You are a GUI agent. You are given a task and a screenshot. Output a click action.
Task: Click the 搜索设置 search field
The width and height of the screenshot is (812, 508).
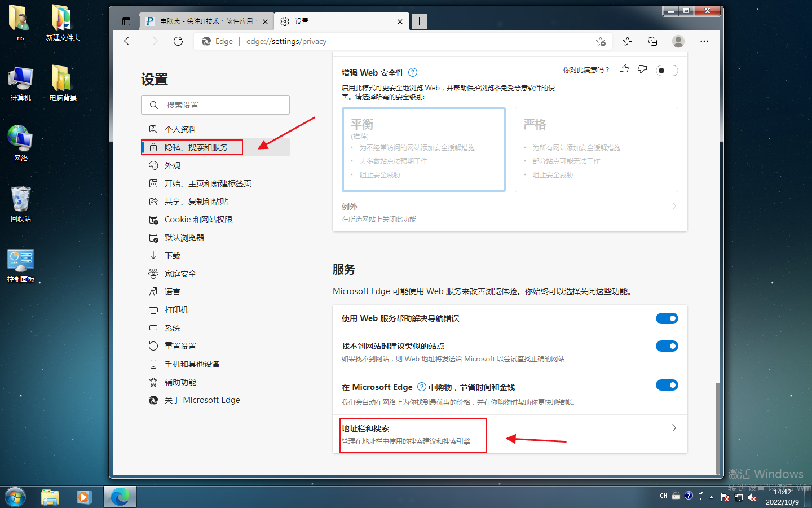pos(215,105)
